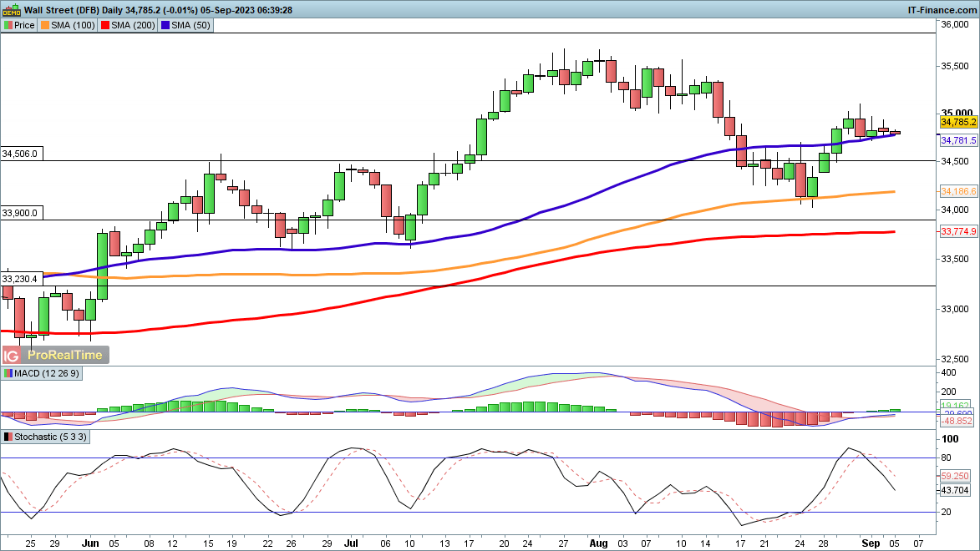The width and height of the screenshot is (980, 551).
Task: Select the orange SMA (100) color swatch
Action: [x=47, y=25]
